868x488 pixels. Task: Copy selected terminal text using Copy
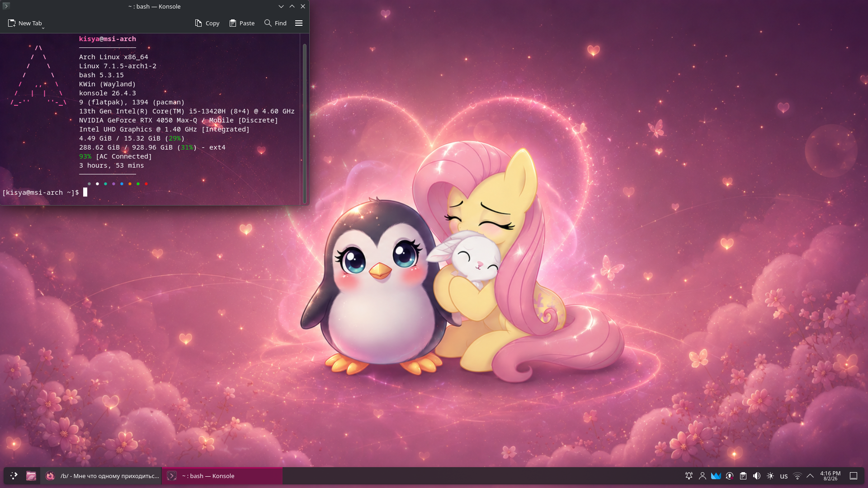[207, 23]
